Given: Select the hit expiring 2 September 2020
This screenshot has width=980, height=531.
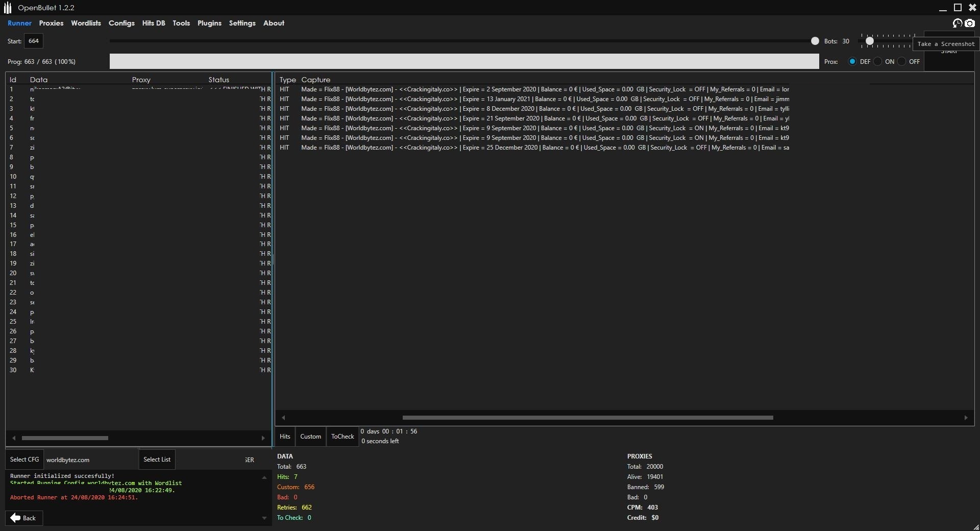Looking at the screenshot, I should 534,89.
